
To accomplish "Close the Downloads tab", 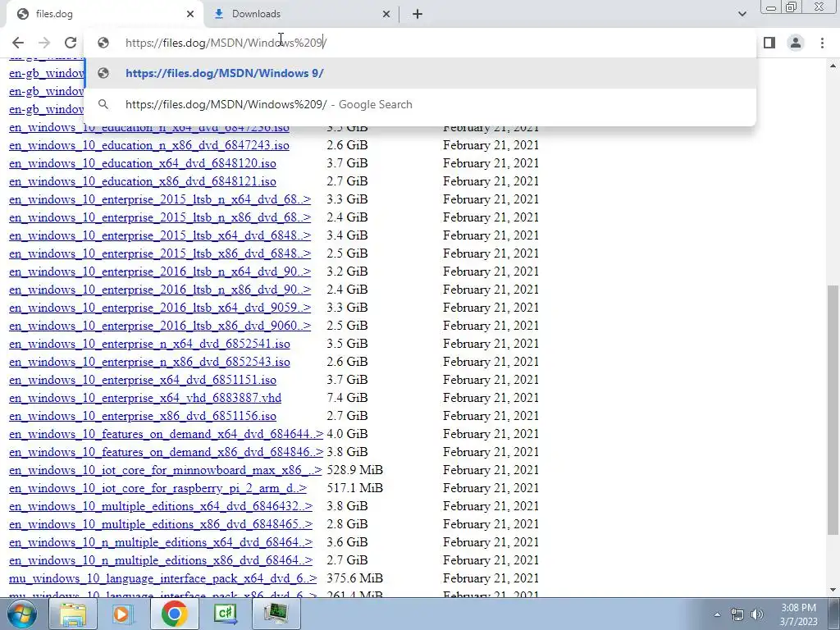I will point(386,14).
